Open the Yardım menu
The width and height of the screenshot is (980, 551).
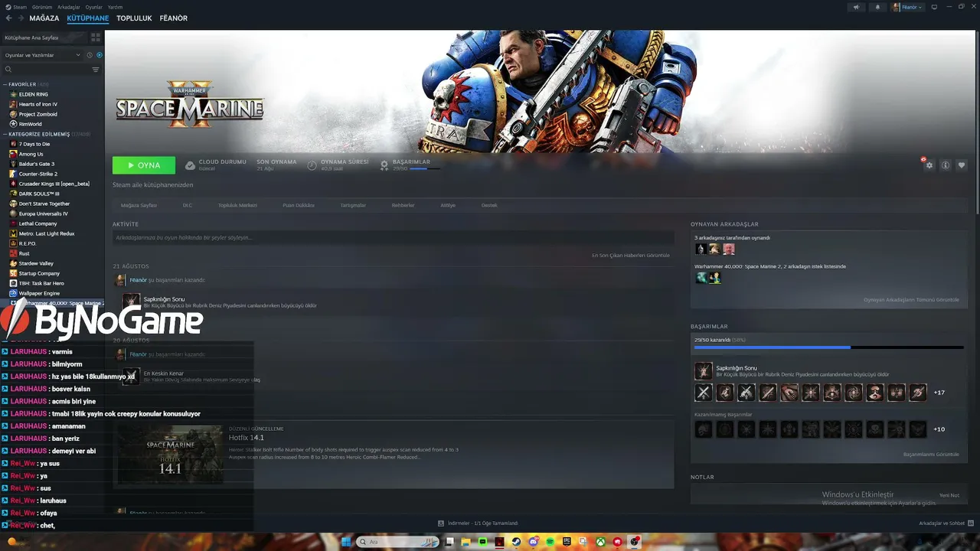coord(115,7)
